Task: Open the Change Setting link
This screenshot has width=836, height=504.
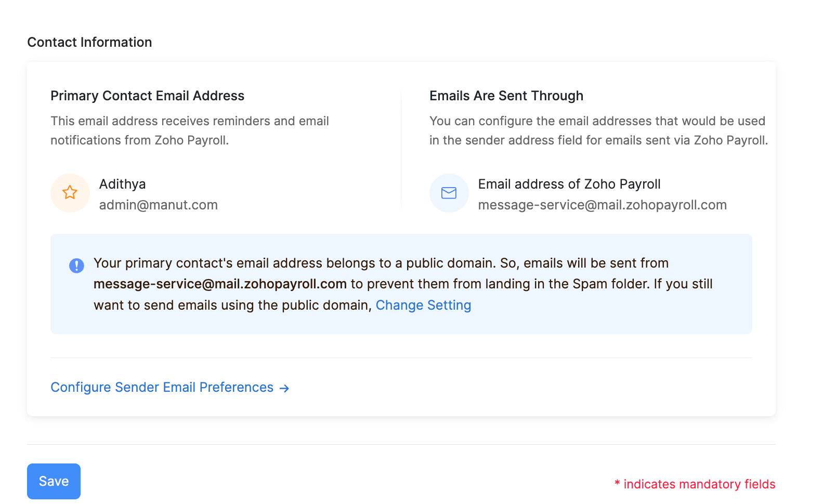Action: coord(423,305)
